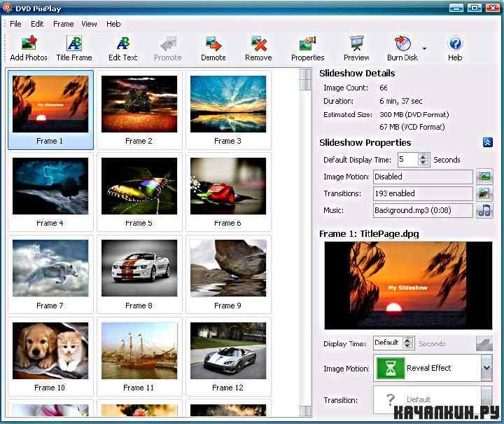This screenshot has height=424, width=504.
Task: Select the Frame 5 butterfly thumbnail
Action: (x=139, y=186)
